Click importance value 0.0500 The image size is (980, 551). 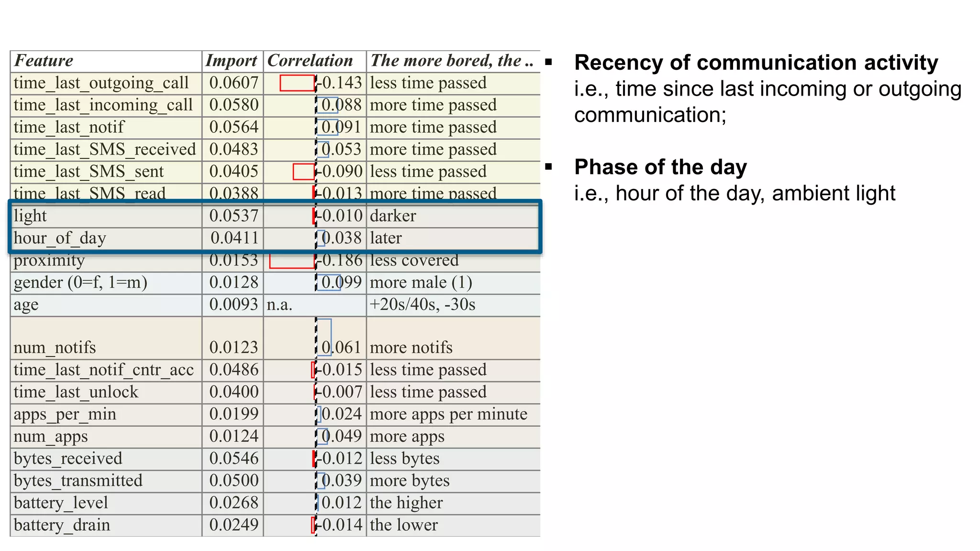click(234, 481)
